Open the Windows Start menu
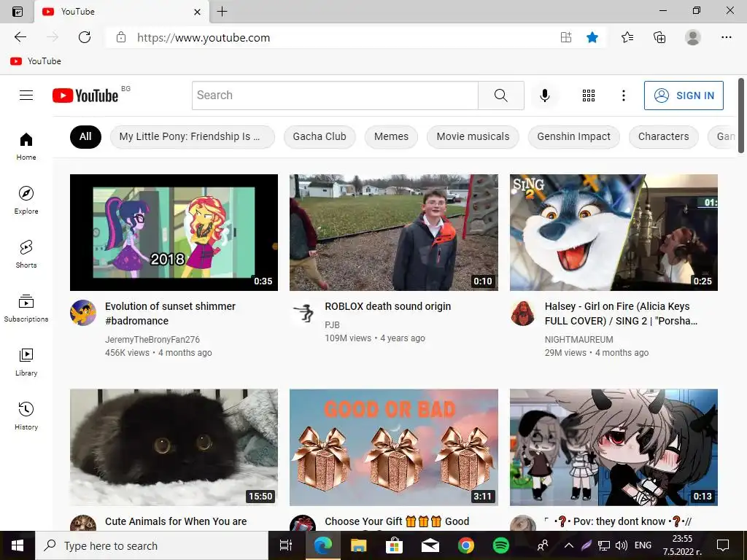The width and height of the screenshot is (747, 560). click(x=18, y=545)
